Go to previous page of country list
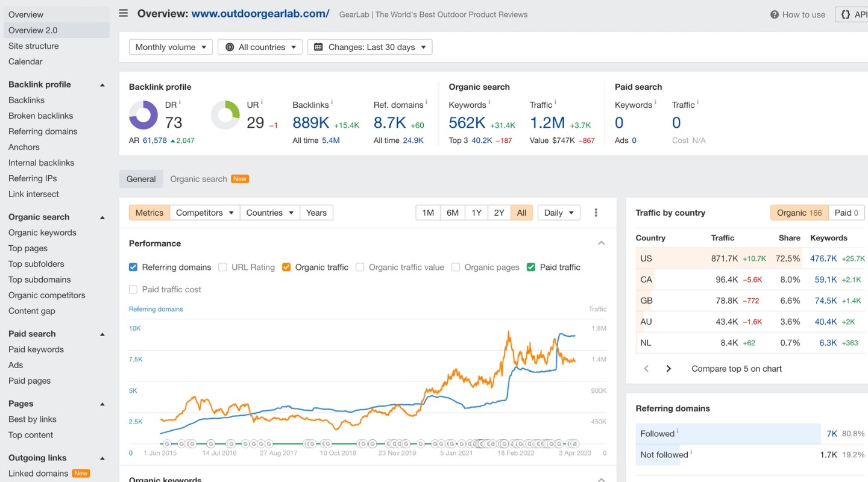 (646, 369)
